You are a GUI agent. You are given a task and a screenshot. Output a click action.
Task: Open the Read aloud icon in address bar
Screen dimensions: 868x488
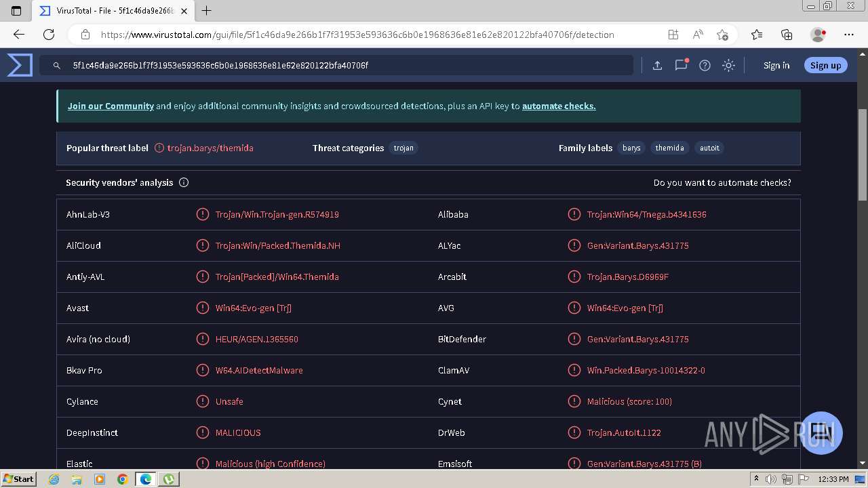(698, 35)
